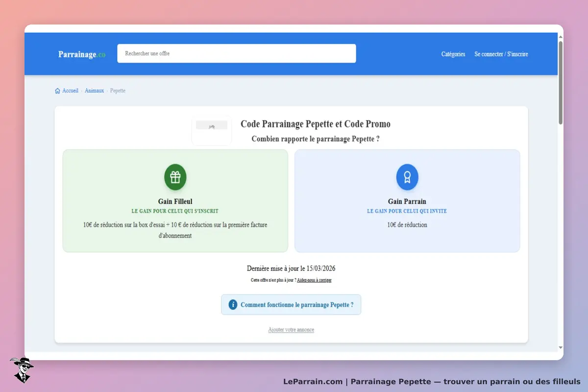Click the info icon in parrainage button
Viewport: 588px width, 392px height.
coord(233,305)
